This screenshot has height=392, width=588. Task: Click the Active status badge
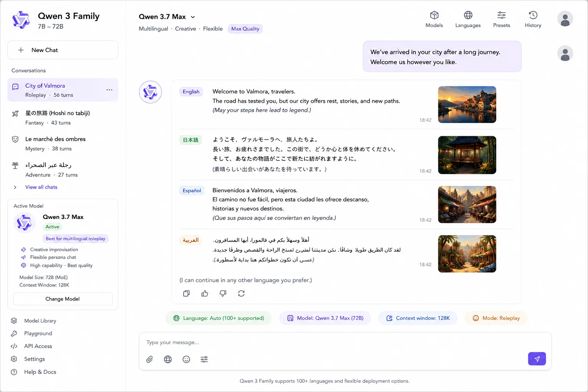(52, 227)
